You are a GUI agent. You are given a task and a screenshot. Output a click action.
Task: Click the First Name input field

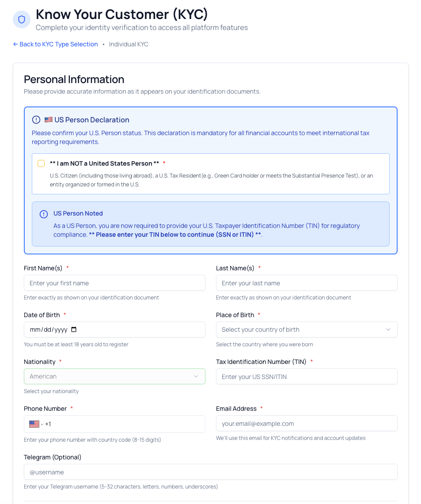pos(114,283)
